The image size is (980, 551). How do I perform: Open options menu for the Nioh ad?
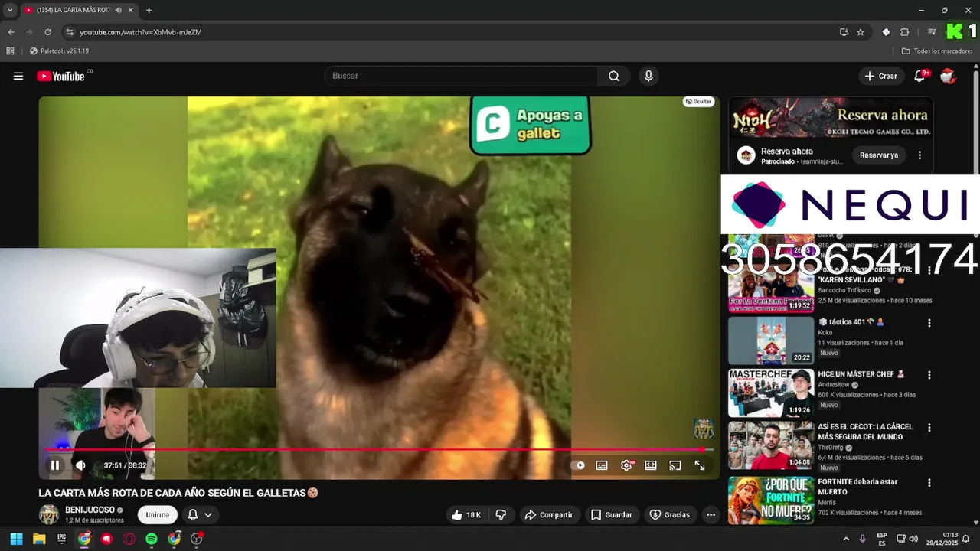[920, 155]
